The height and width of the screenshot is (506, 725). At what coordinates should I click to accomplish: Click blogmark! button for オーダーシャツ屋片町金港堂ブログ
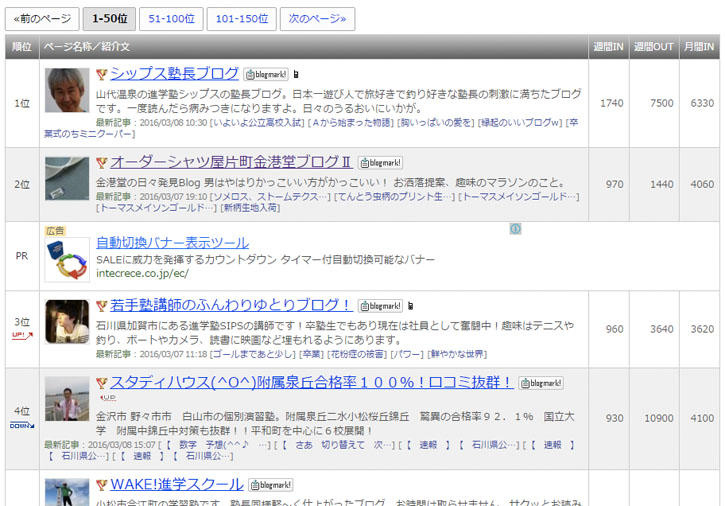pos(380,162)
